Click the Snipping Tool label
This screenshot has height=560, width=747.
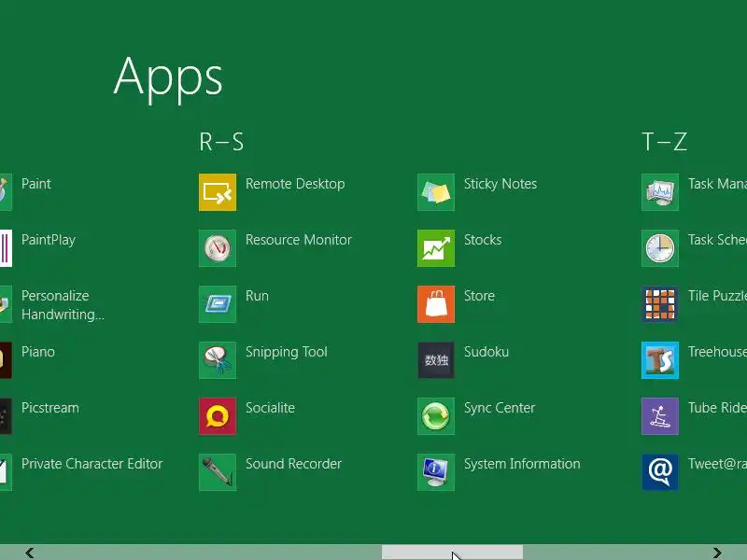287,353
